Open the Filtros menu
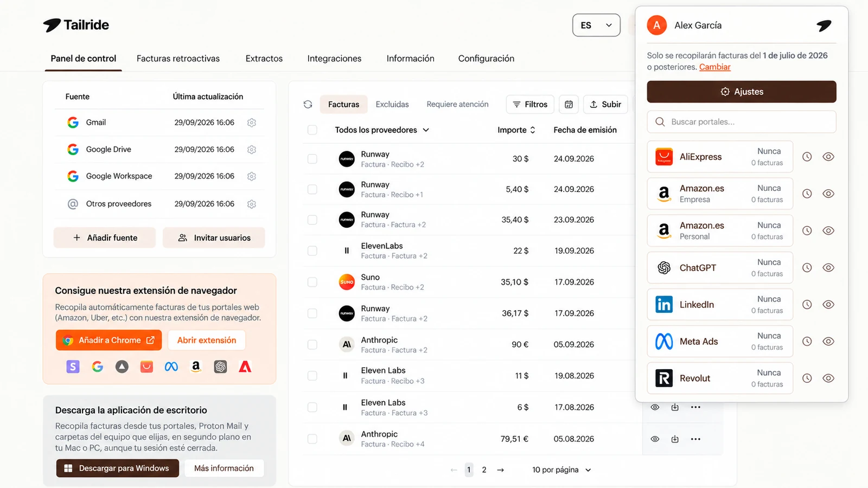 (x=530, y=104)
